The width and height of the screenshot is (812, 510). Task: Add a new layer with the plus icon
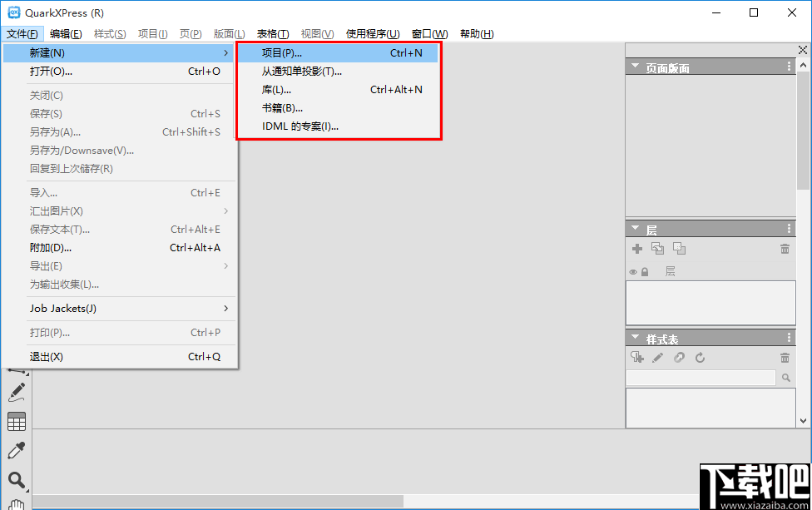pyautogui.click(x=637, y=249)
